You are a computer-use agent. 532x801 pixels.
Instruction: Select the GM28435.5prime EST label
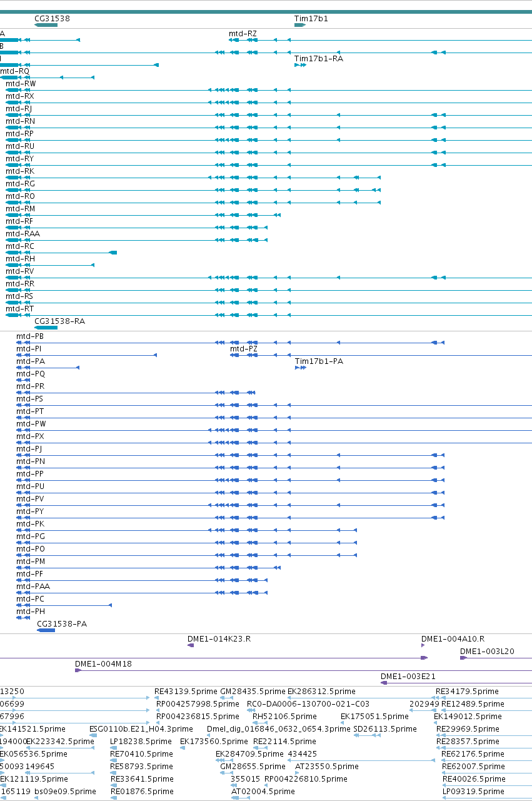click(x=253, y=692)
